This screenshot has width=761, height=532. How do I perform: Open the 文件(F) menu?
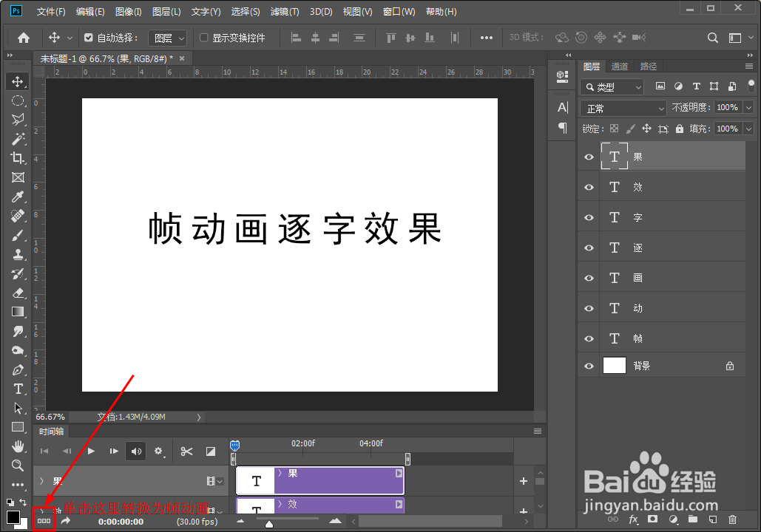51,12
